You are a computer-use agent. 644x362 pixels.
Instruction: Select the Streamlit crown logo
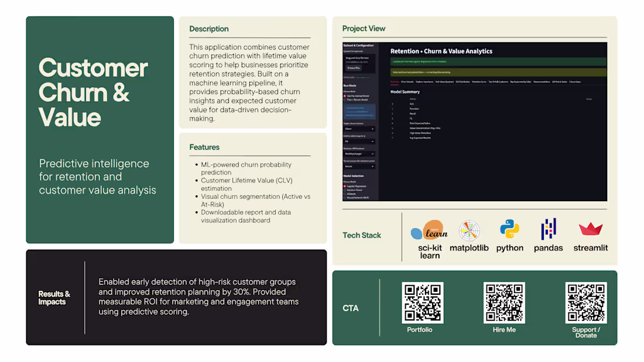pyautogui.click(x=590, y=229)
